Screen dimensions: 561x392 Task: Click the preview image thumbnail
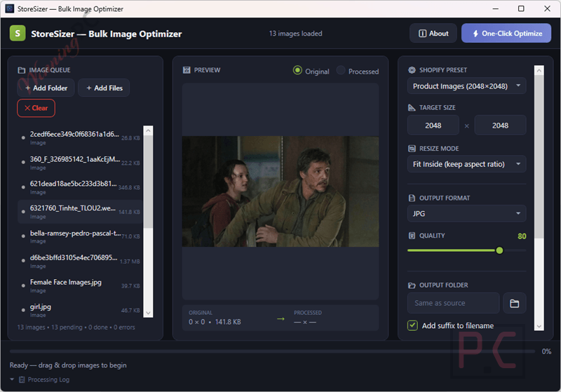[x=280, y=191]
